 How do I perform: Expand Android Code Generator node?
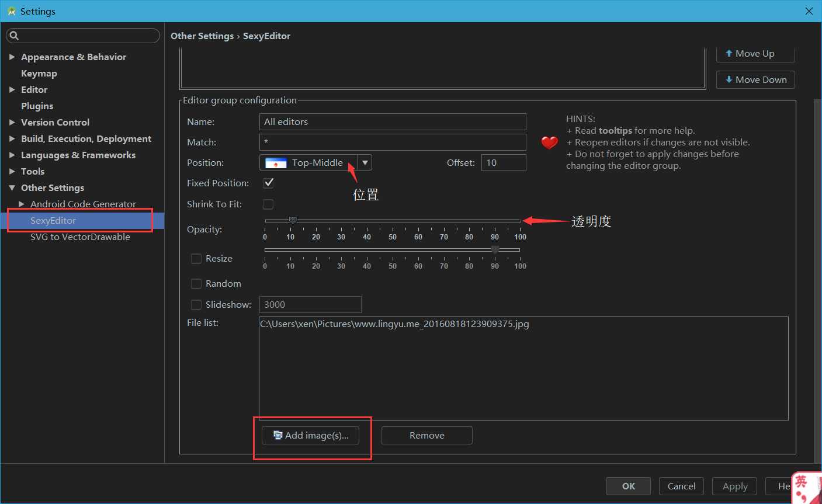pyautogui.click(x=22, y=204)
